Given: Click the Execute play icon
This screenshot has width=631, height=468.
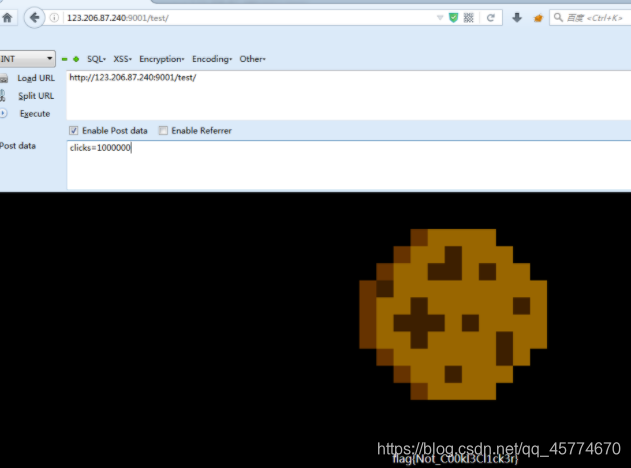Looking at the screenshot, I should pos(3,113).
